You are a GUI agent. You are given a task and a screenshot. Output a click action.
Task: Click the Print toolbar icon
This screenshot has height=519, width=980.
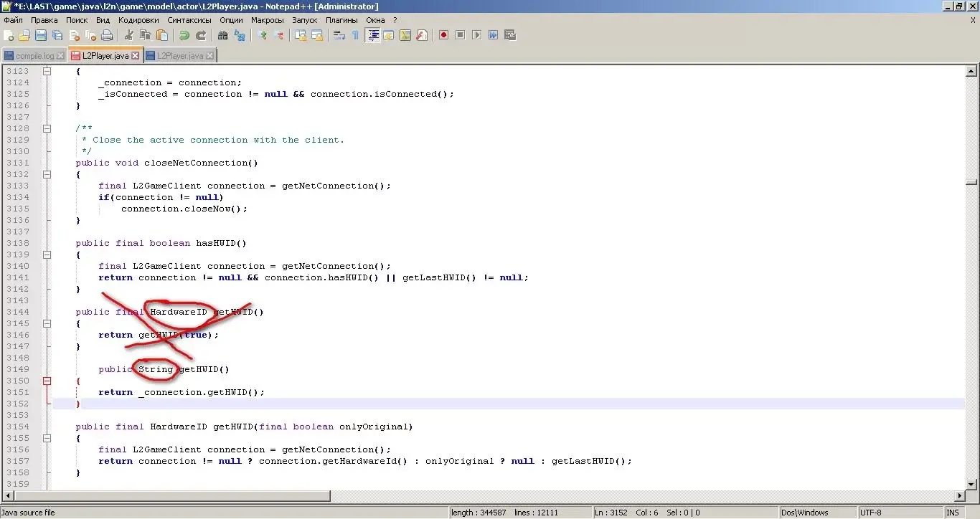click(x=107, y=35)
